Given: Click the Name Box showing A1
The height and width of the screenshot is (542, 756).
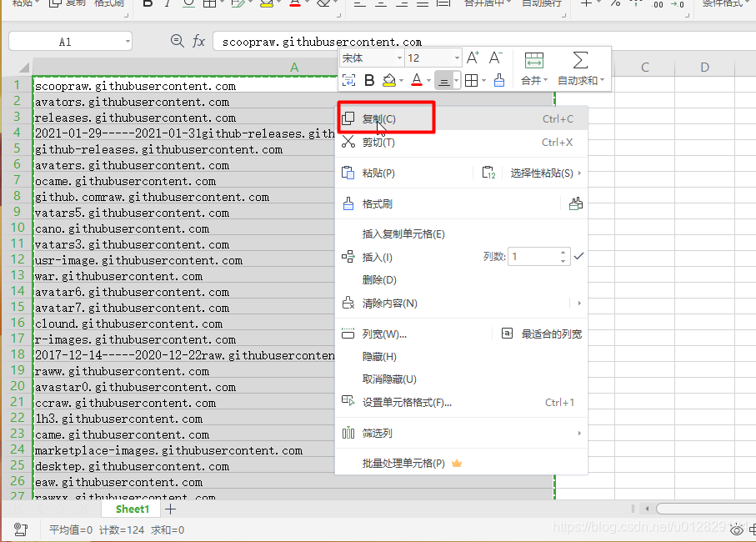Looking at the screenshot, I should (x=65, y=42).
